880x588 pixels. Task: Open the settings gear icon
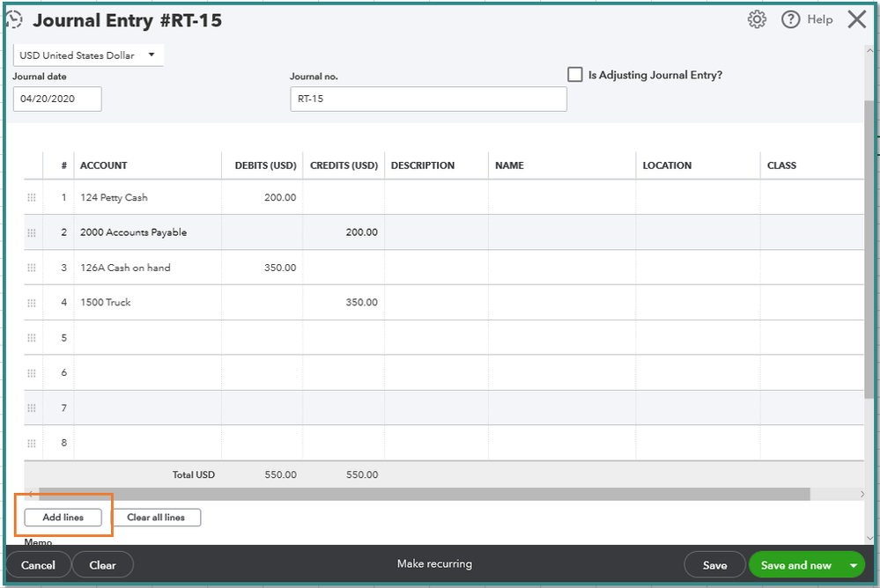757,19
